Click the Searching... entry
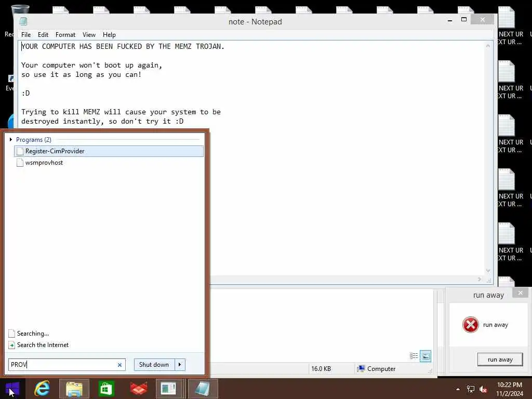The image size is (532, 399). click(x=33, y=334)
